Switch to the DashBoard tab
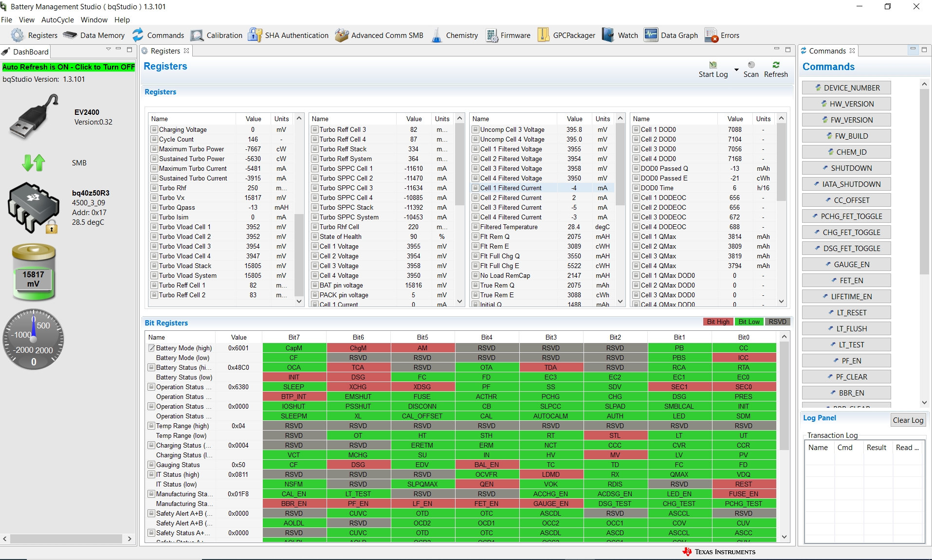The image size is (932, 560). (25, 52)
